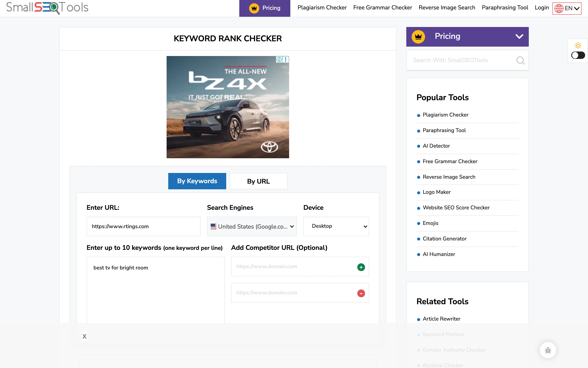This screenshot has height=368, width=588.
Task: Click the green plus add competitor icon
Action: [361, 267]
